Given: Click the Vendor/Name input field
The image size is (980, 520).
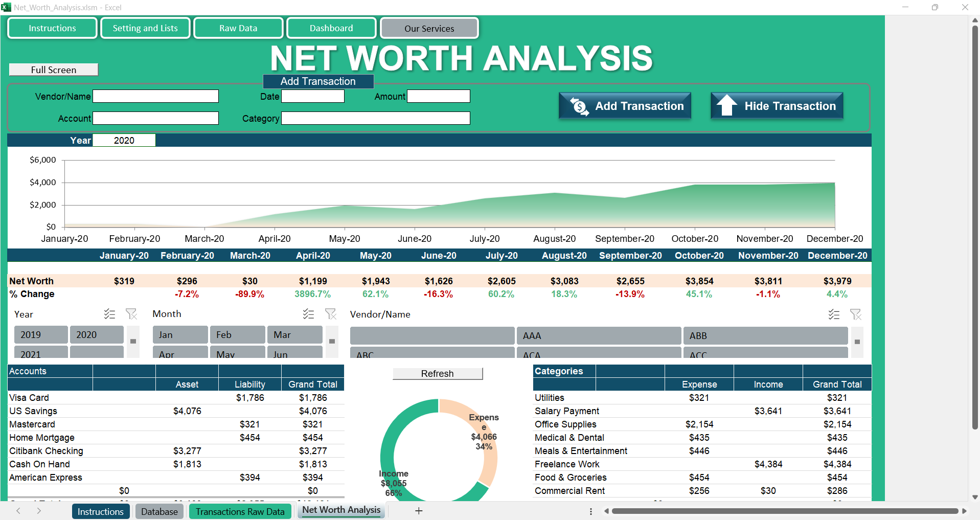Looking at the screenshot, I should tap(155, 97).
